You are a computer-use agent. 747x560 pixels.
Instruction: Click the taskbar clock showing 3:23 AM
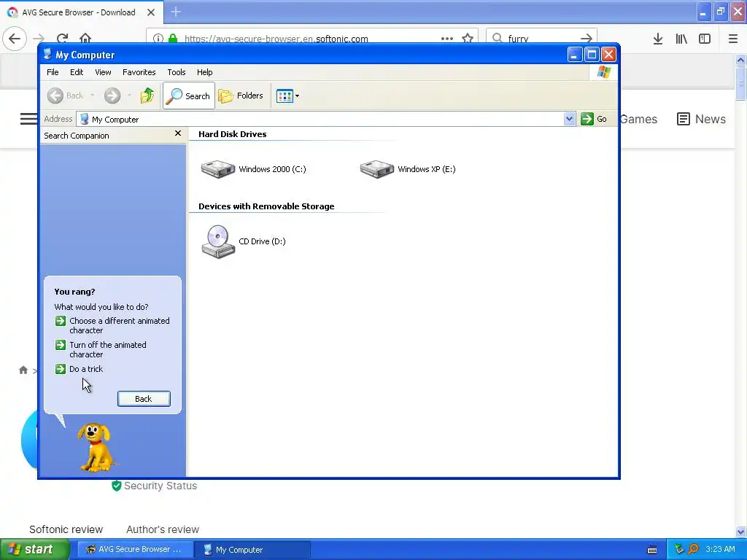pos(720,549)
